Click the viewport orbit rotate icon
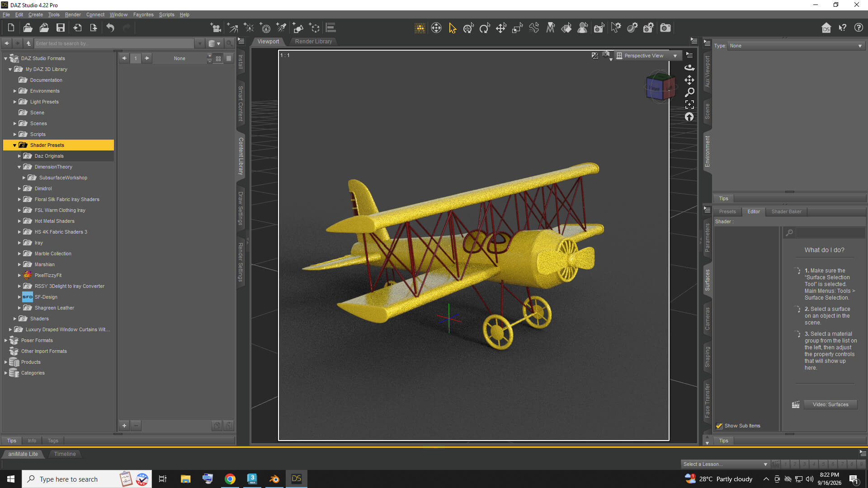 689,68
